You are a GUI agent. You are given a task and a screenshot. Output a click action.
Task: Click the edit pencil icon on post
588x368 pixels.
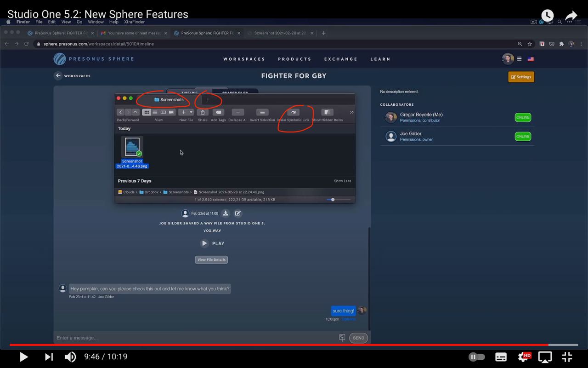238,213
